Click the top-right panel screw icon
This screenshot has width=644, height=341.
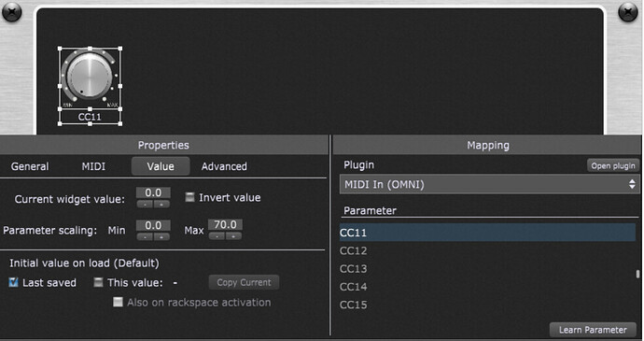[628, 12]
